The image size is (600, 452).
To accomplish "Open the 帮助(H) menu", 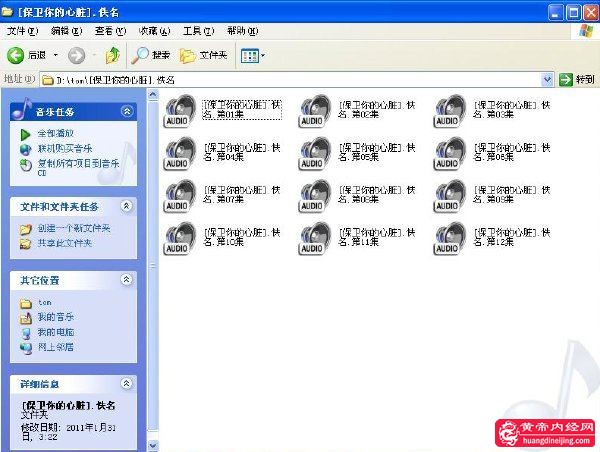I will [243, 31].
